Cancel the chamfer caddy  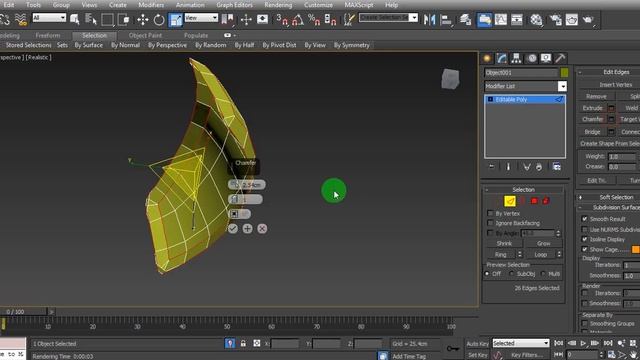(x=262, y=229)
